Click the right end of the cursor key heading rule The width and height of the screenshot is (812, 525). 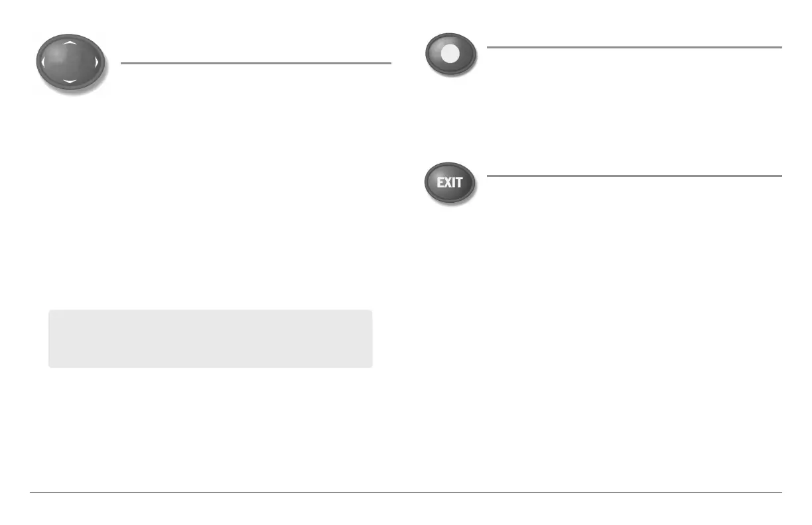[x=388, y=63]
